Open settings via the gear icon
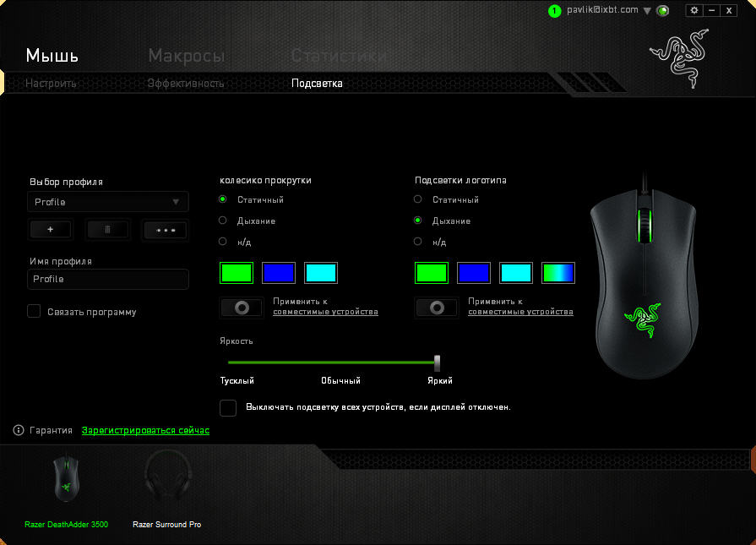This screenshot has height=545, width=756. click(694, 10)
